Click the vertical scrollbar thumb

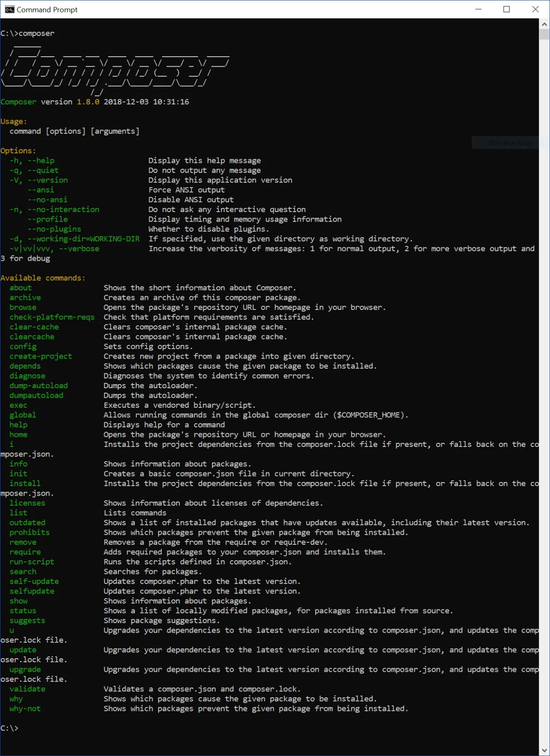[x=544, y=34]
